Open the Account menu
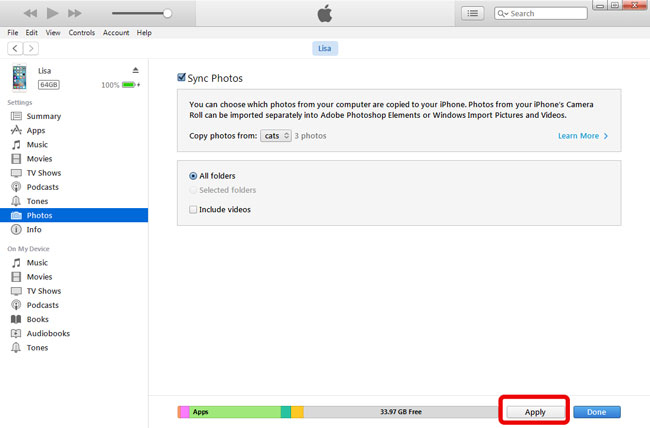650x428 pixels. (x=116, y=32)
